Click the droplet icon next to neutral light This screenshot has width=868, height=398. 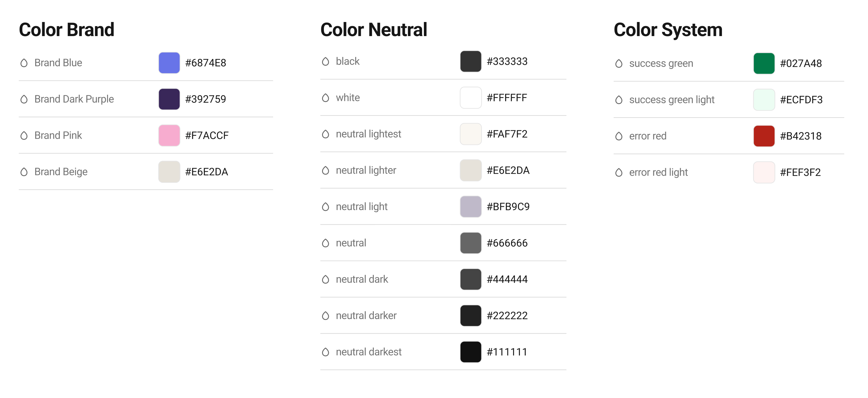click(x=326, y=206)
